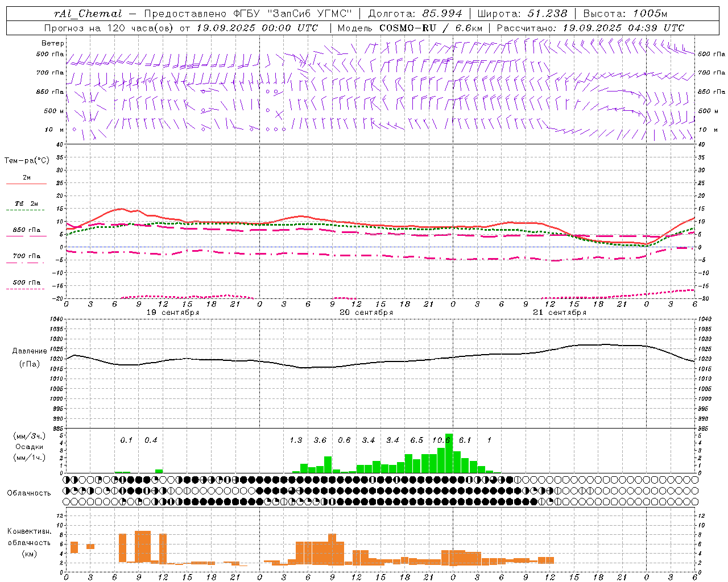
Task: Click the 0.4 precipitation amount value
Action: 151,440
